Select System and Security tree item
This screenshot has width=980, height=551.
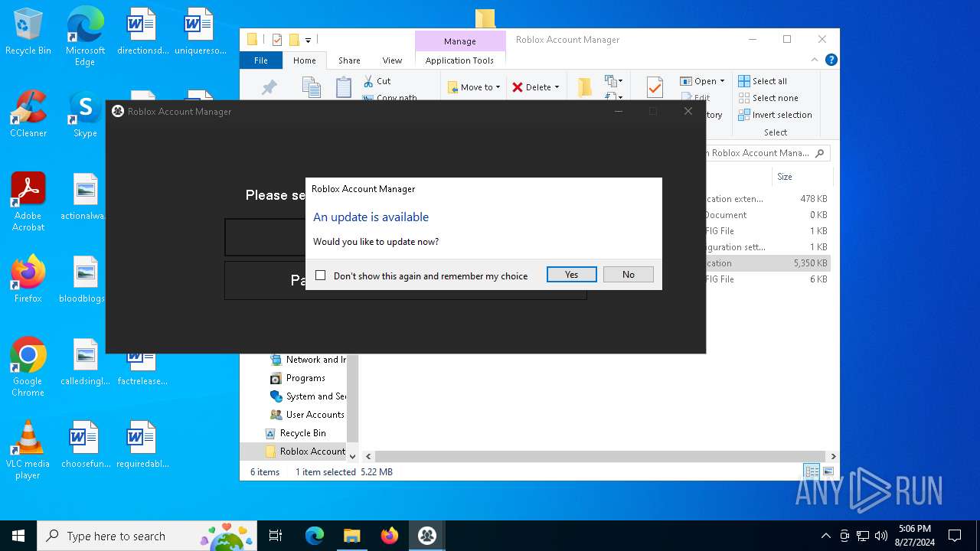308,396
